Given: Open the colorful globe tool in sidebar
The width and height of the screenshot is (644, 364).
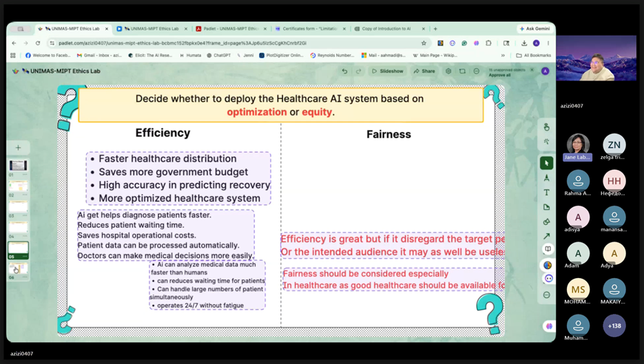Looking at the screenshot, I should (548, 265).
